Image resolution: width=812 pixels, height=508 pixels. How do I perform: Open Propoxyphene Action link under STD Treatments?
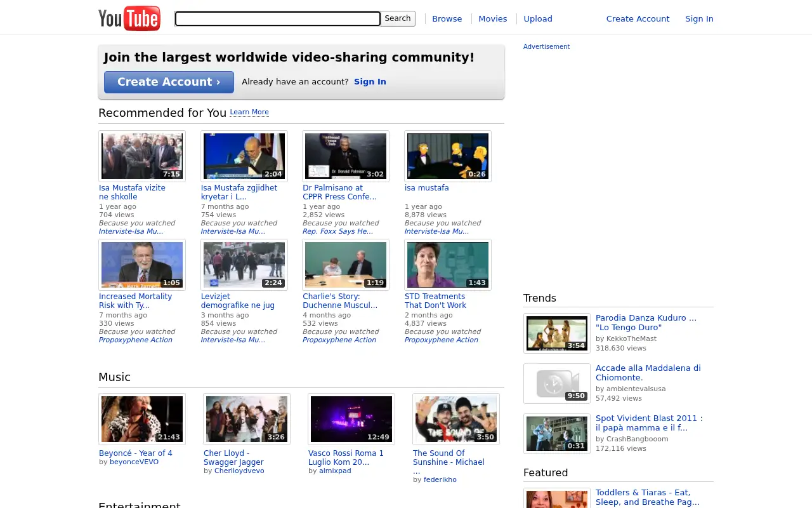[x=442, y=340]
